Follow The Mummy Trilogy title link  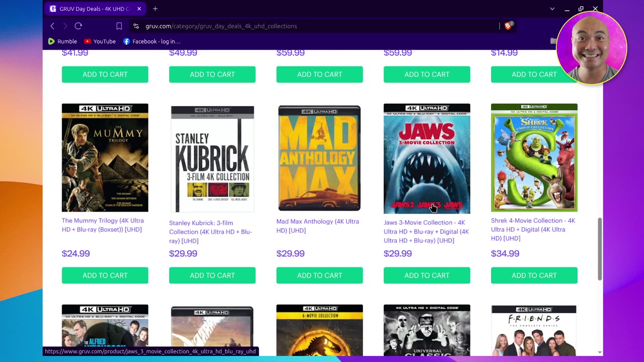click(103, 225)
